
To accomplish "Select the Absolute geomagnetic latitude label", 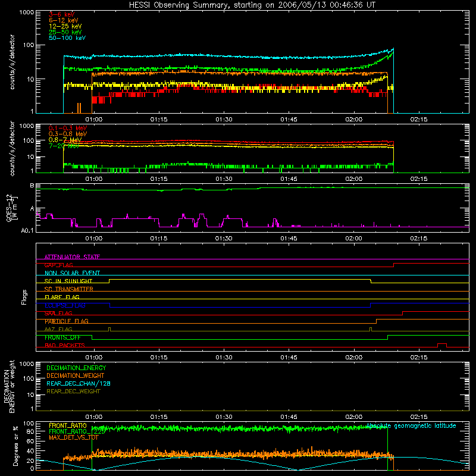I will point(411,426).
